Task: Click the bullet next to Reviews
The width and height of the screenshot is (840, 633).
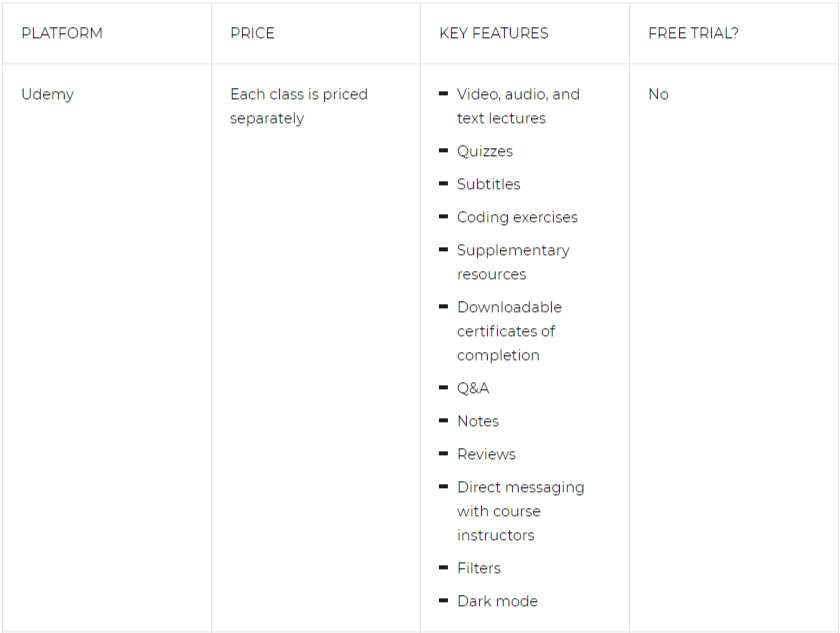Action: [x=443, y=454]
